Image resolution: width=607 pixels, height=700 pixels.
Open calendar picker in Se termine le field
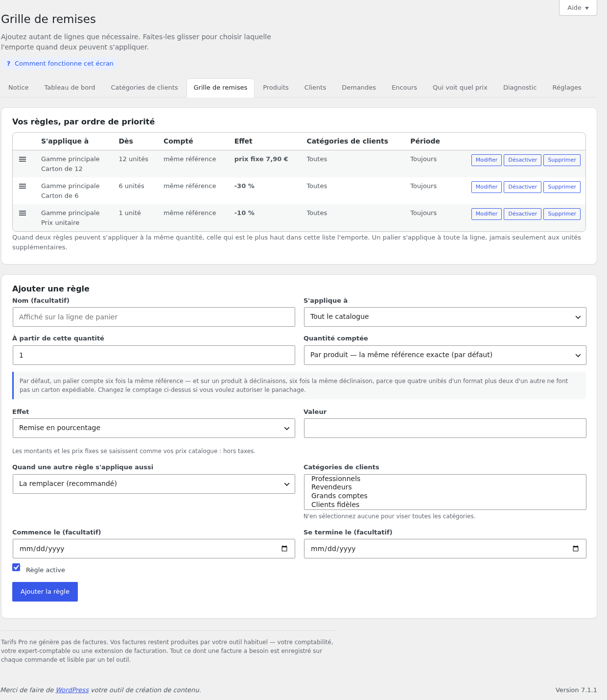(x=576, y=549)
